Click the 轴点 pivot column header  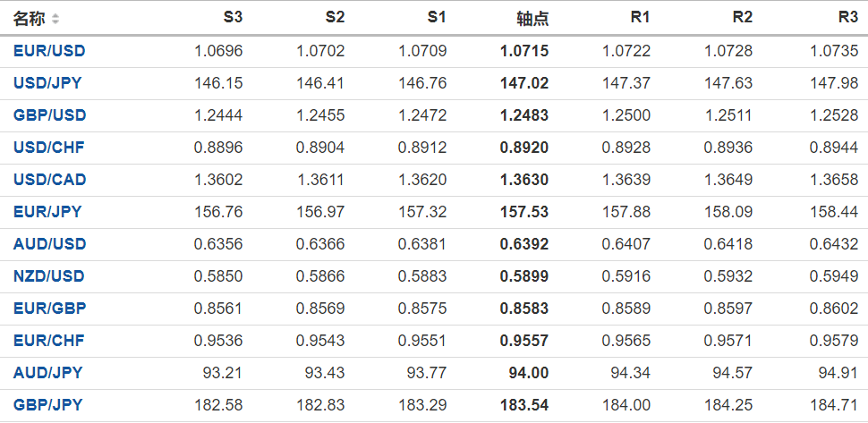pyautogui.click(x=532, y=18)
